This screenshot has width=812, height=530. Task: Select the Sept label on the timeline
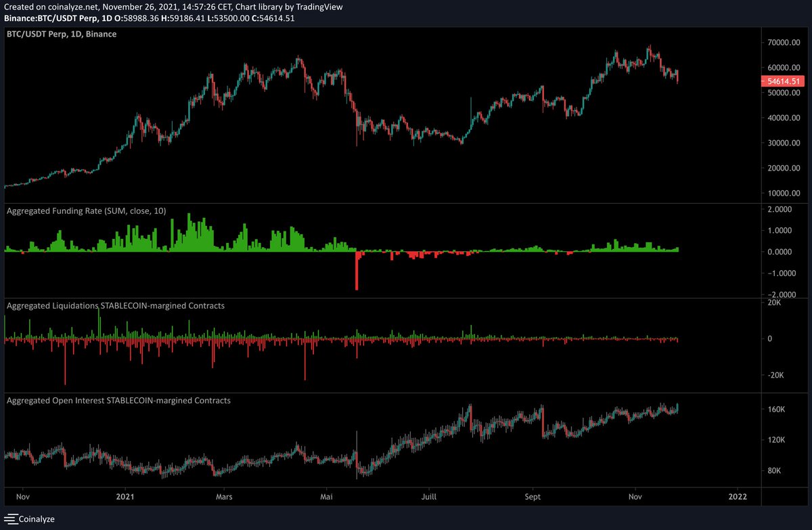[x=532, y=496]
